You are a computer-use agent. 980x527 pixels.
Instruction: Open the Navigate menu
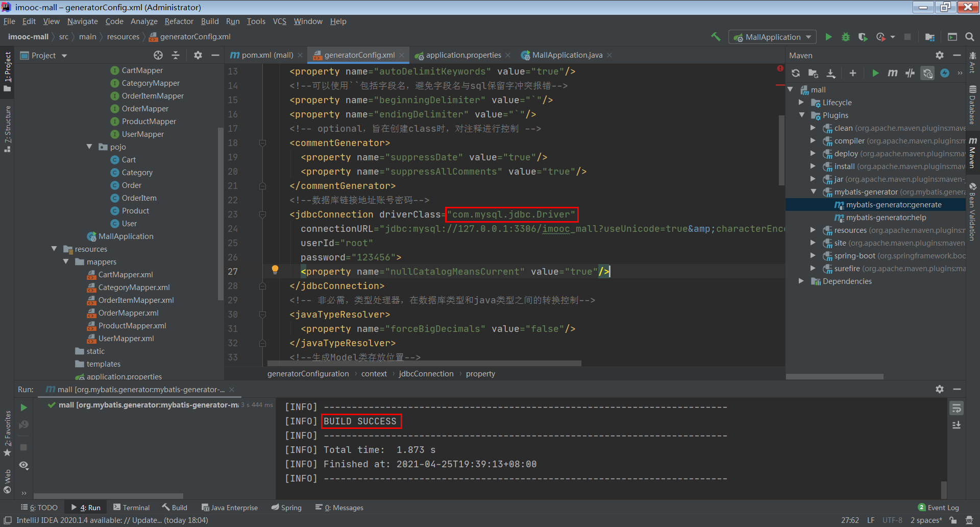tap(82, 21)
